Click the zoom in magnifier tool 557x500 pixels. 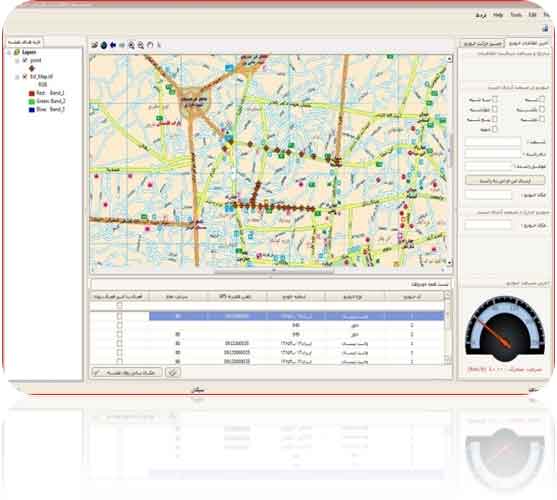[131, 45]
